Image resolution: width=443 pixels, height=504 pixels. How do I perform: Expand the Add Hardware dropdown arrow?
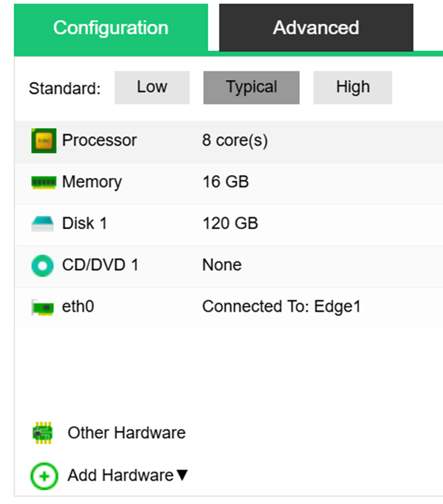click(x=182, y=475)
